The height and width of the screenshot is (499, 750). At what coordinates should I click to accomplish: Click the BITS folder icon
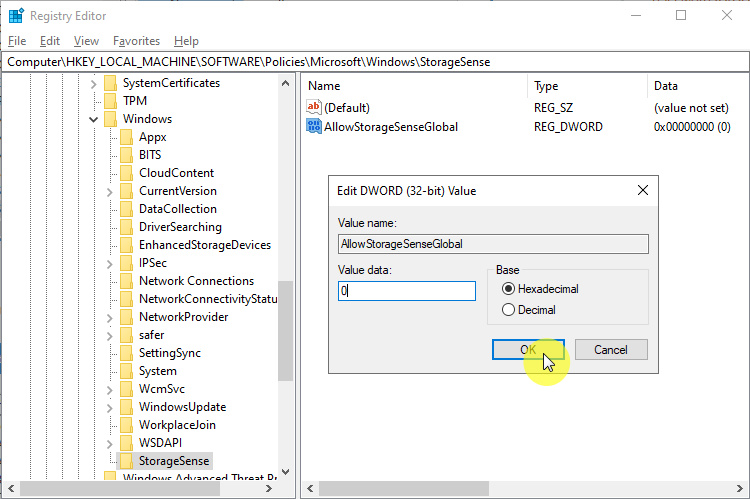(126, 155)
